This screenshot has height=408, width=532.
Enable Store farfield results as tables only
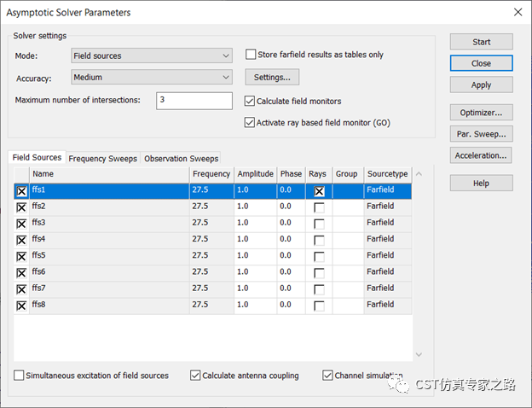coord(251,55)
